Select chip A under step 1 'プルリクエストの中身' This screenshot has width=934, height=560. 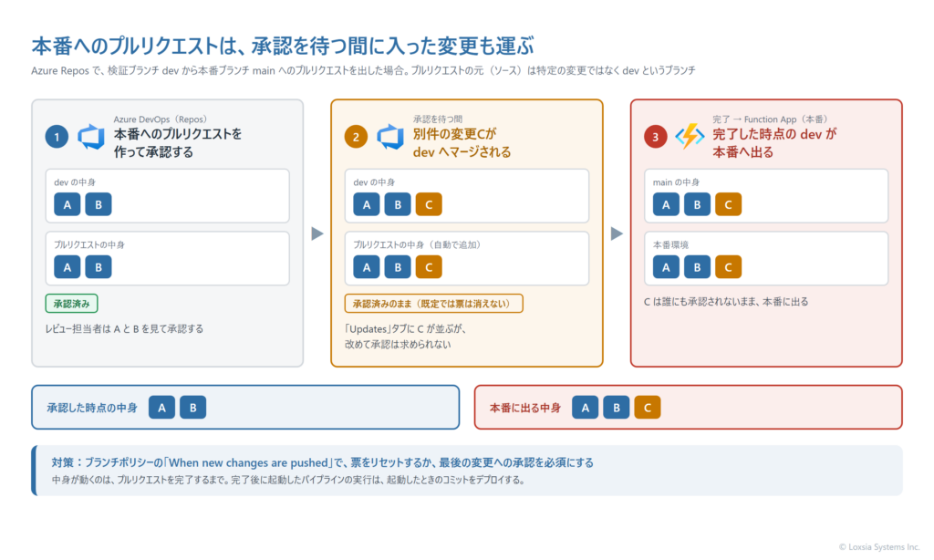point(67,267)
